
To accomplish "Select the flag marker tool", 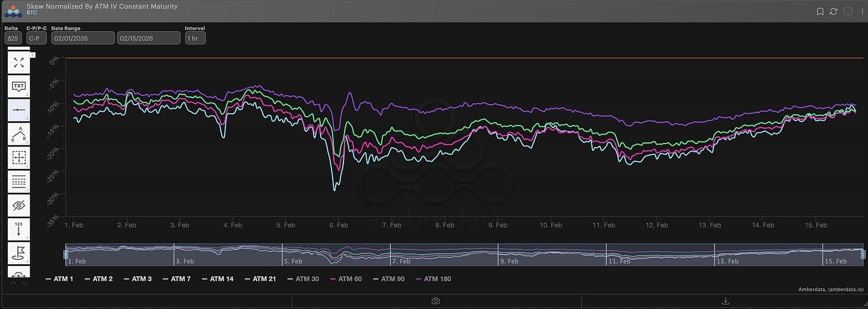I will point(18,253).
